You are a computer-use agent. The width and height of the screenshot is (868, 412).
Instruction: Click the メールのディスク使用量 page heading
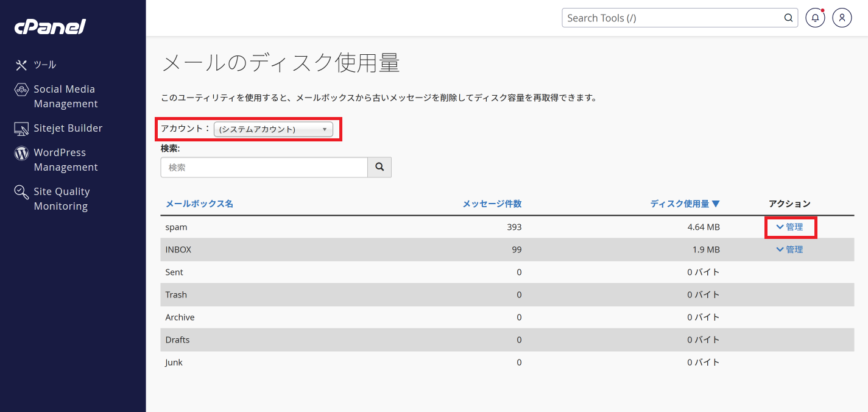281,63
